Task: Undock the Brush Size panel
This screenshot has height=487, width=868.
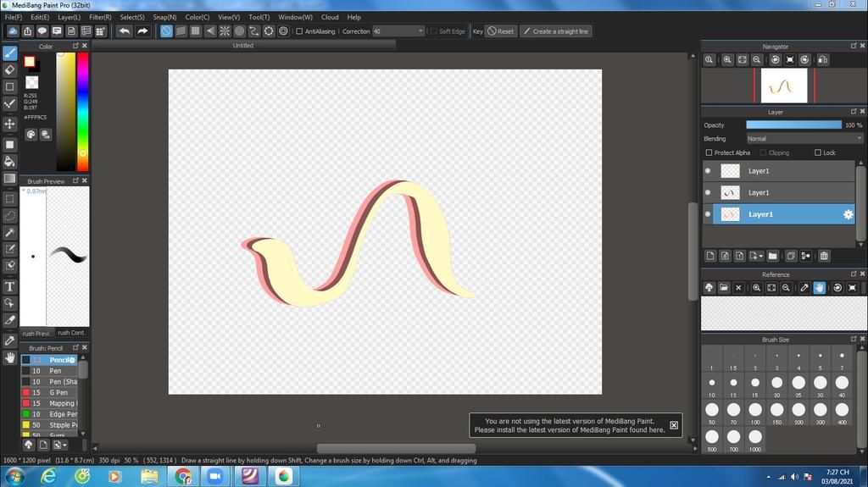Action: point(853,339)
